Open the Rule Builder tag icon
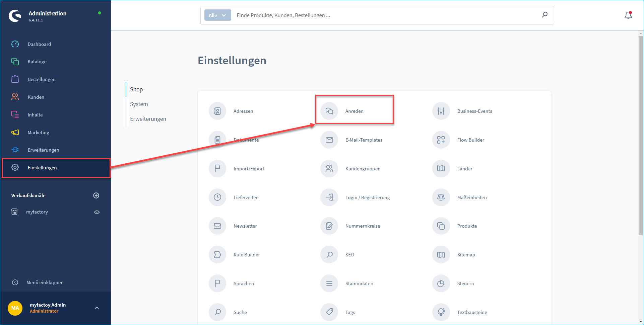Image resolution: width=644 pixels, height=325 pixels. pyautogui.click(x=217, y=255)
